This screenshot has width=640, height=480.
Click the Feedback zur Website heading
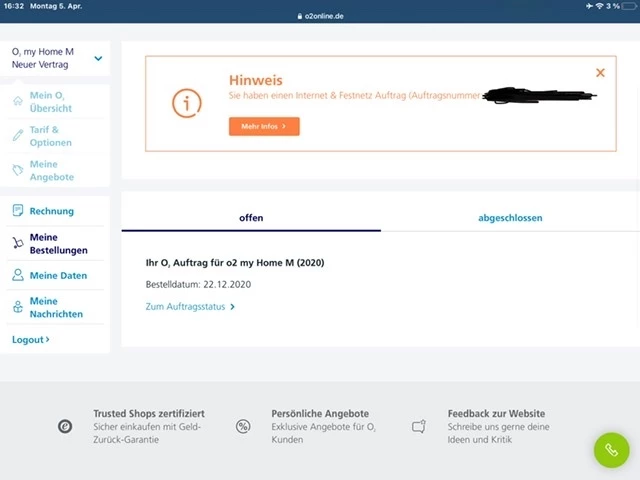[x=496, y=413]
